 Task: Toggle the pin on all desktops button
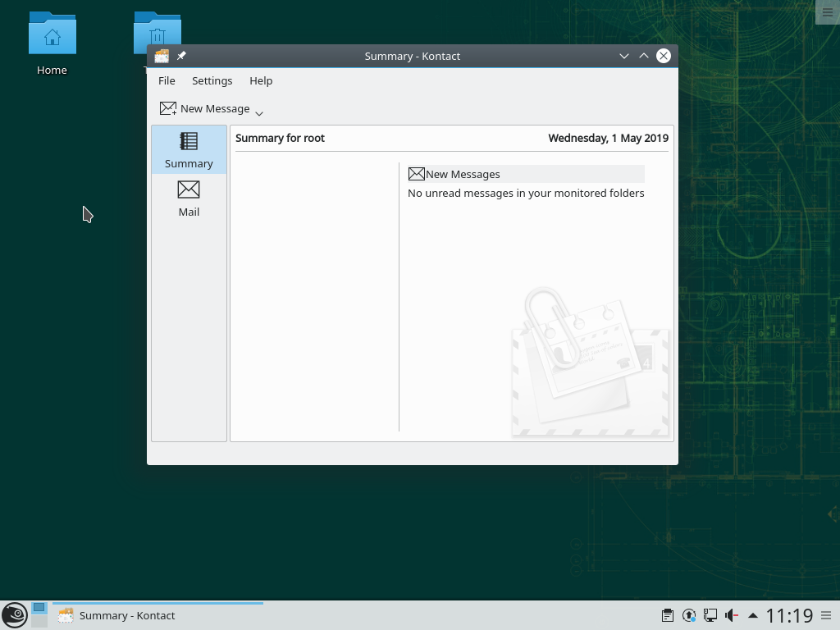click(181, 56)
